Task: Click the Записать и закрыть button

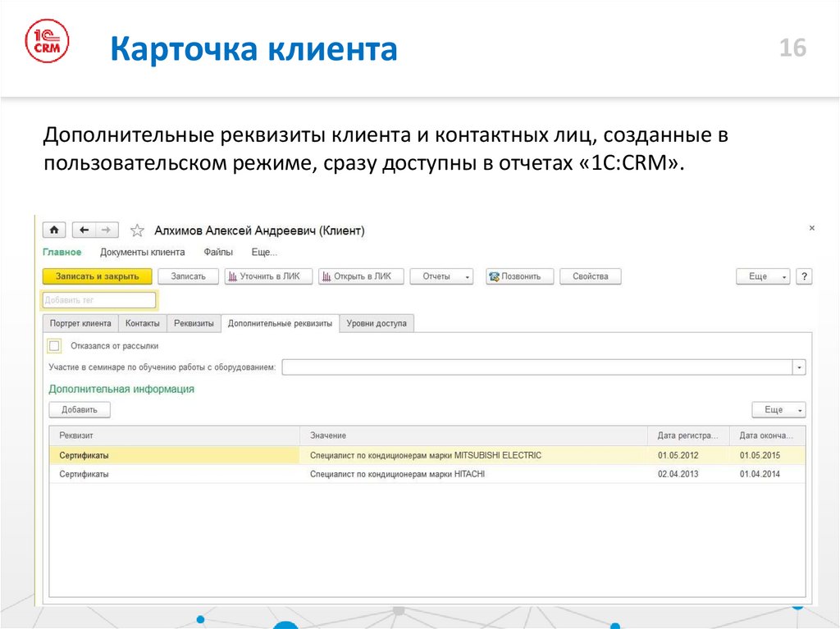Action: click(97, 276)
